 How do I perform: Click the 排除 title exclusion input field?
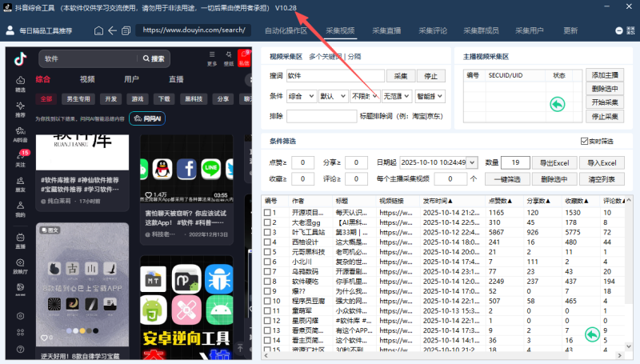coord(322,116)
